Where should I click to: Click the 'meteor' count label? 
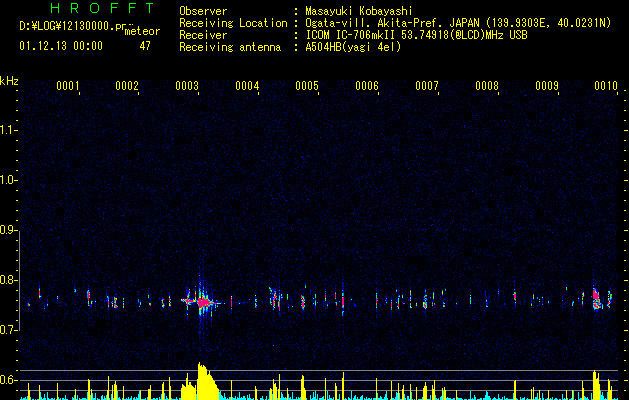click(142, 31)
